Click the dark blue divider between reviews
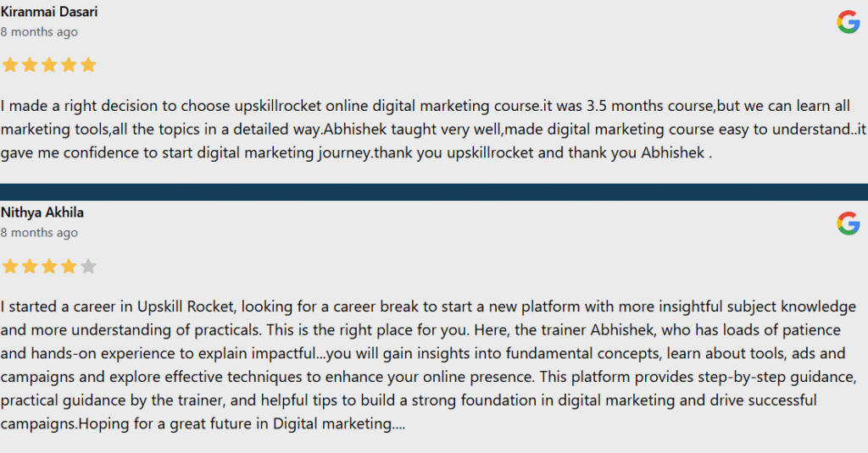The height and width of the screenshot is (453, 868). coord(434,192)
